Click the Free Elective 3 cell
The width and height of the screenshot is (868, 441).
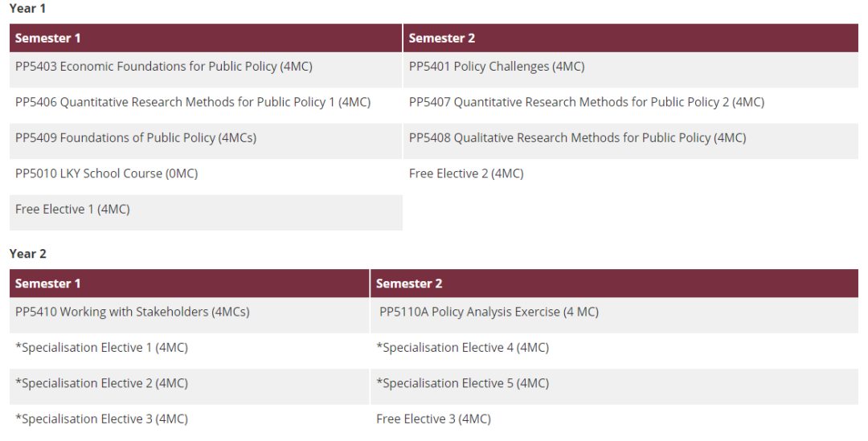click(x=433, y=419)
